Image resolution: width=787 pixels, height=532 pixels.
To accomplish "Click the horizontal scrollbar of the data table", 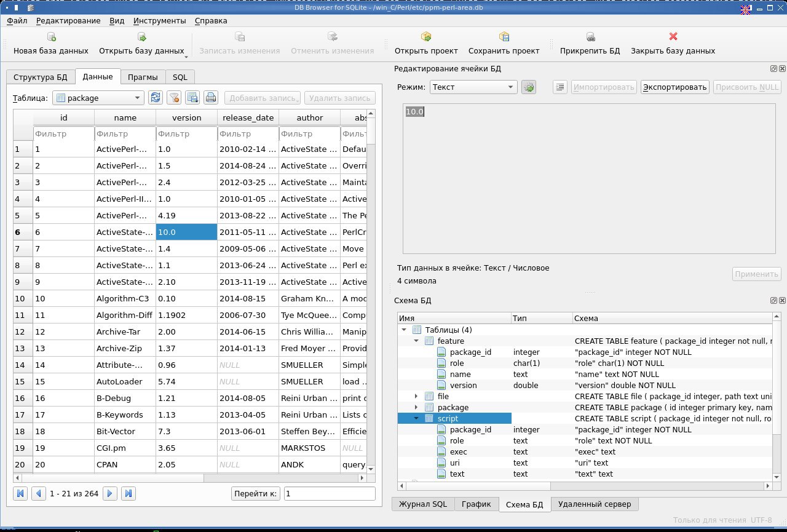I will tap(191, 477).
